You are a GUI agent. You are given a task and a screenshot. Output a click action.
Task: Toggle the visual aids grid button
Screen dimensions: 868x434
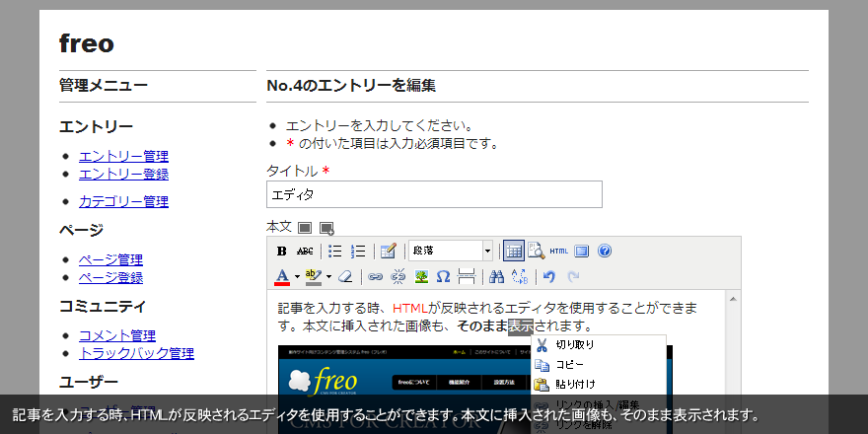514,251
